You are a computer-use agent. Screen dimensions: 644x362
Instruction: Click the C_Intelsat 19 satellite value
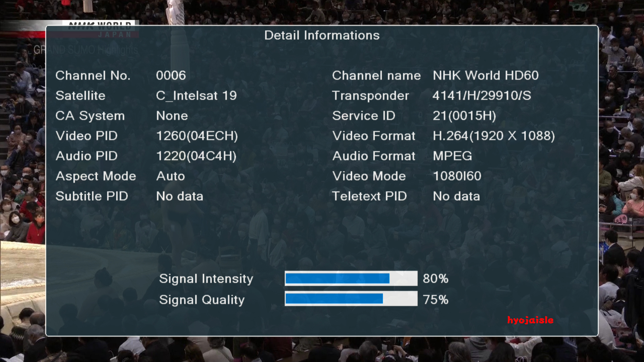[196, 96]
